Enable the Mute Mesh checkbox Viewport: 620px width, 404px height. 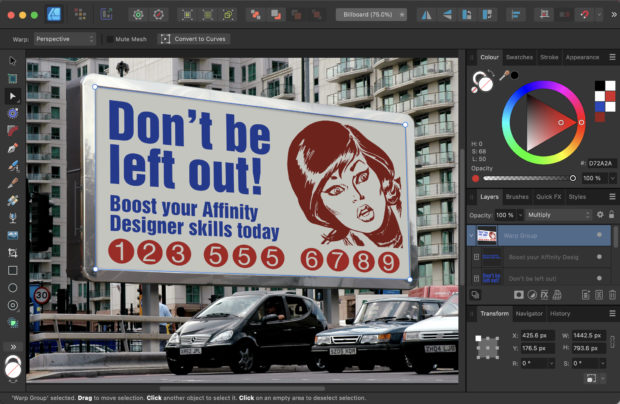pyautogui.click(x=110, y=39)
